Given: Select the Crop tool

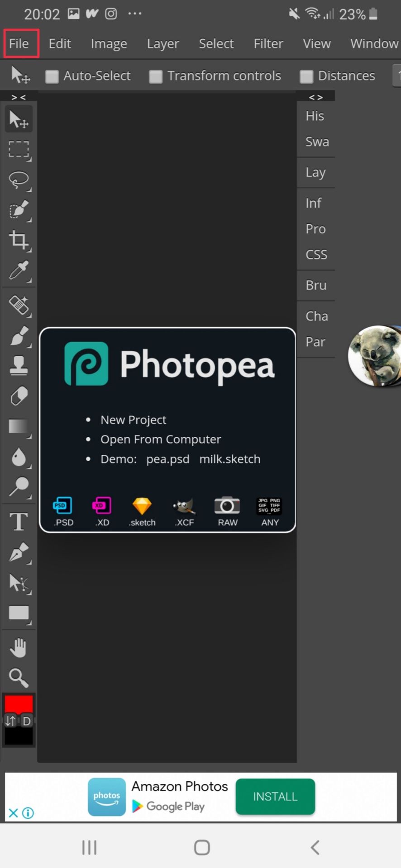Looking at the screenshot, I should tap(19, 240).
